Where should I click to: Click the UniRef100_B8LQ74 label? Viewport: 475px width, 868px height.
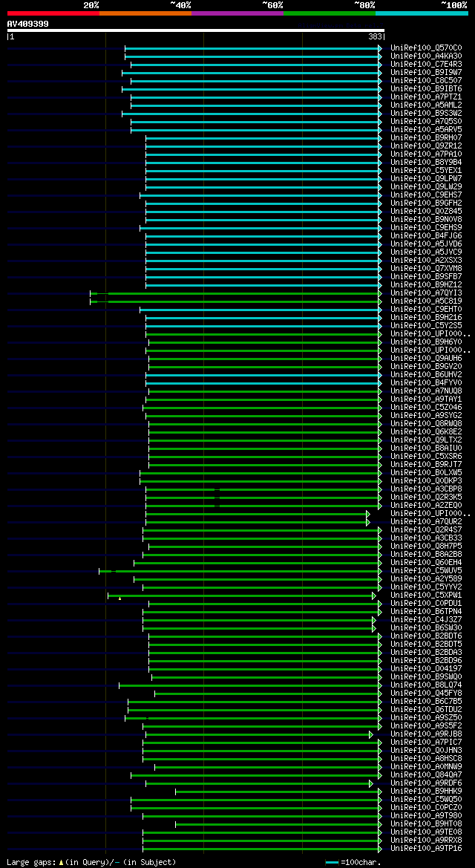click(x=426, y=685)
